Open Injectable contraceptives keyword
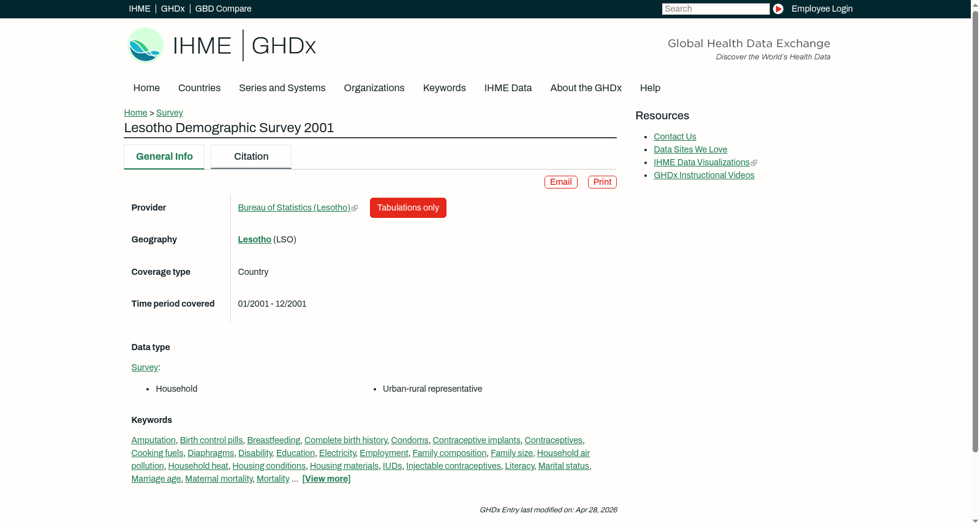This screenshot has width=980, height=527. point(453,466)
